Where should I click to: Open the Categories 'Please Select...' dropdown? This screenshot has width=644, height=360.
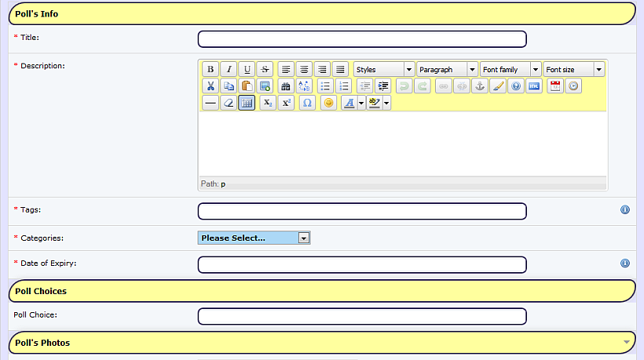tap(254, 238)
